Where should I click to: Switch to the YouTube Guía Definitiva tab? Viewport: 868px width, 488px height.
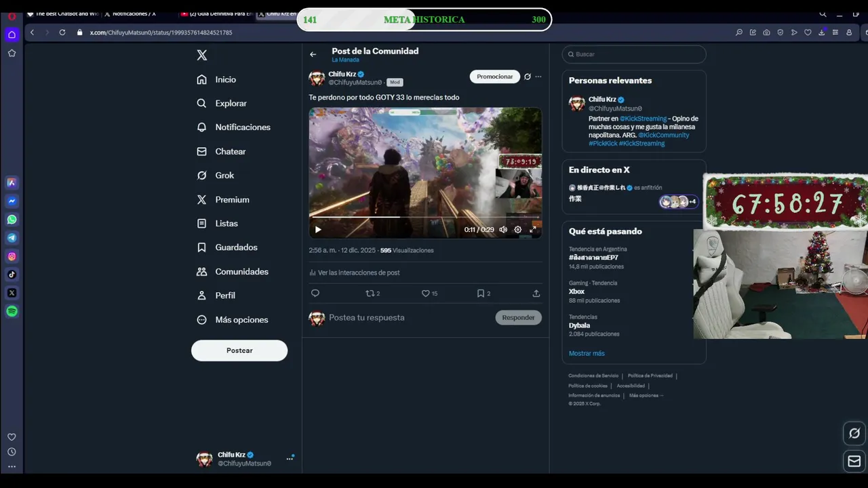(216, 14)
